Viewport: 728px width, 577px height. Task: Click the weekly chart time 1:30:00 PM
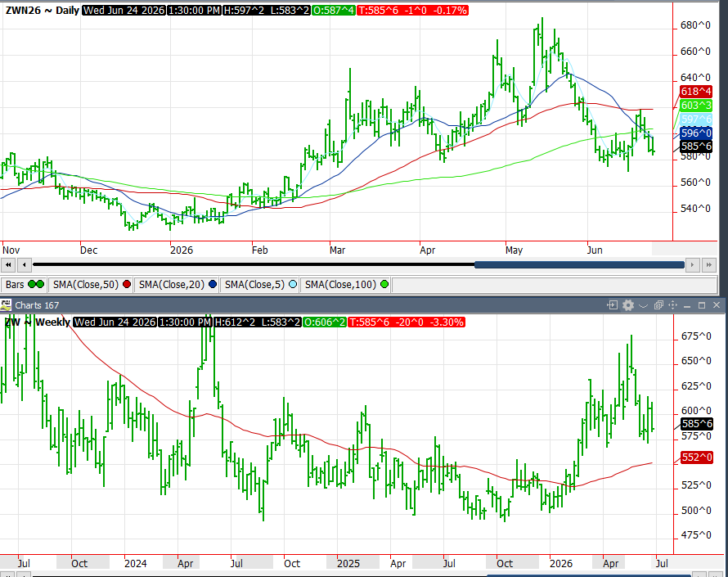tap(185, 322)
